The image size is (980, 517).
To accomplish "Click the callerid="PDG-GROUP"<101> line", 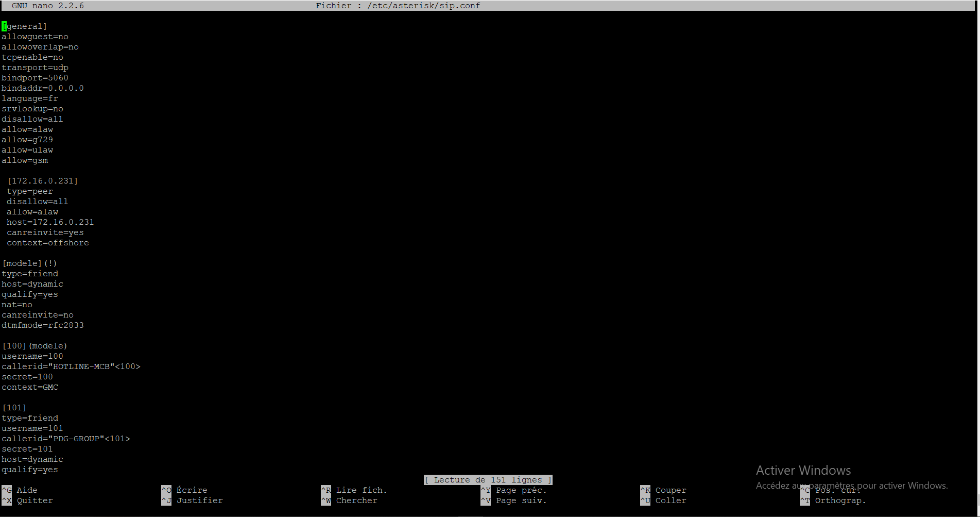I will click(x=66, y=439).
